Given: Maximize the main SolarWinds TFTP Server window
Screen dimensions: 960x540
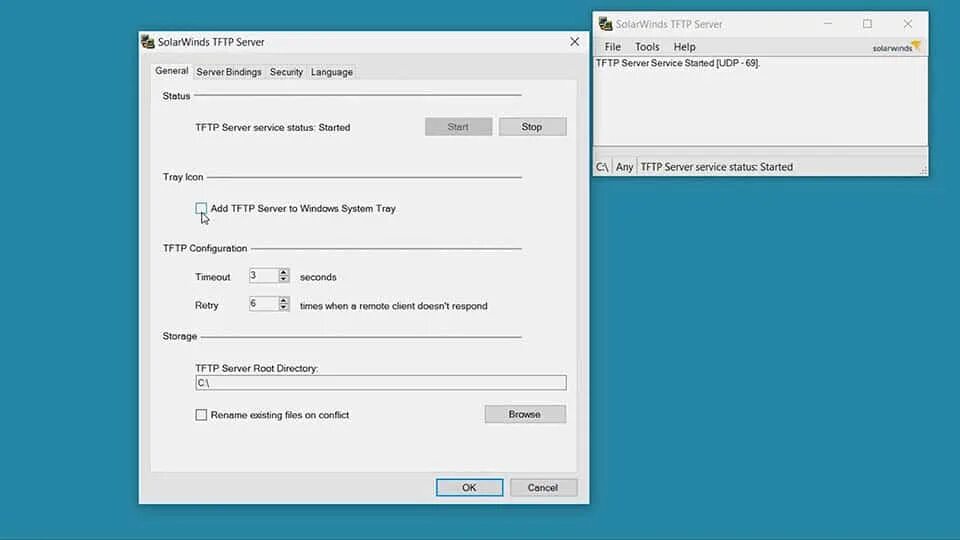Looking at the screenshot, I should click(868, 24).
